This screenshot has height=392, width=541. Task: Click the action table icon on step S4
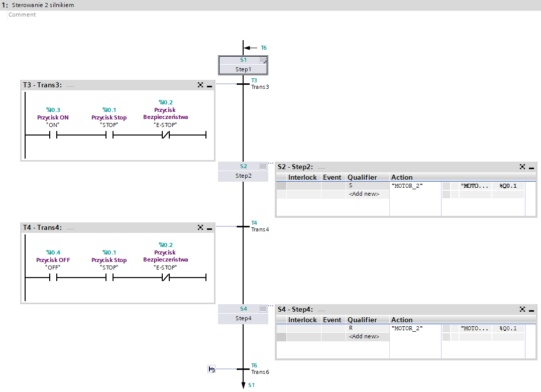point(263,309)
